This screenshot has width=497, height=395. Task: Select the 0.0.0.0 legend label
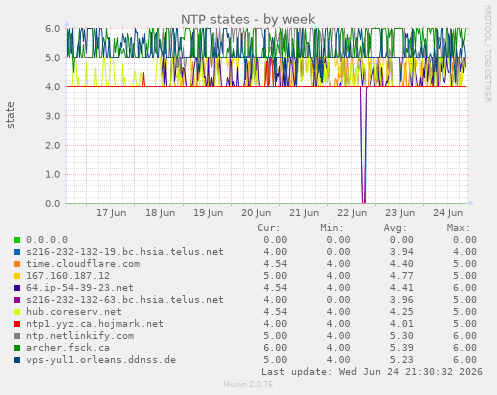point(47,240)
